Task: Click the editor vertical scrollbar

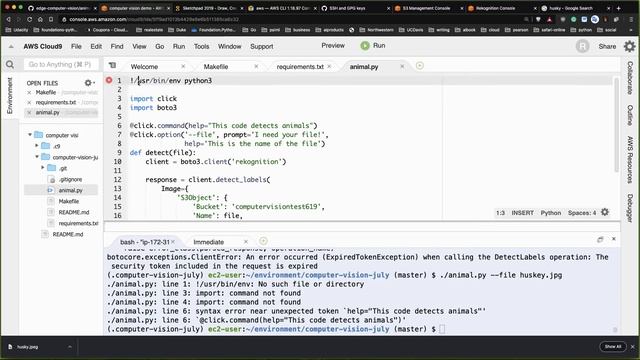Action: point(616,124)
